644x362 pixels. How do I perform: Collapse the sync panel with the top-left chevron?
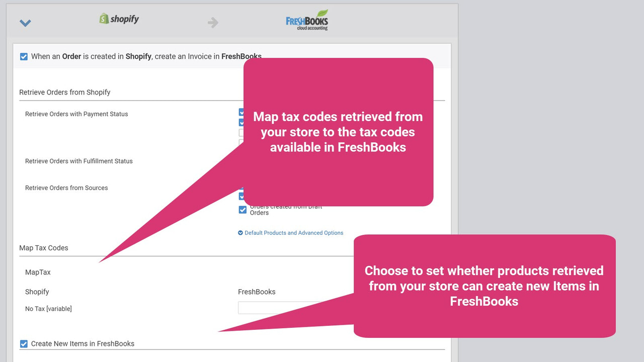(25, 23)
